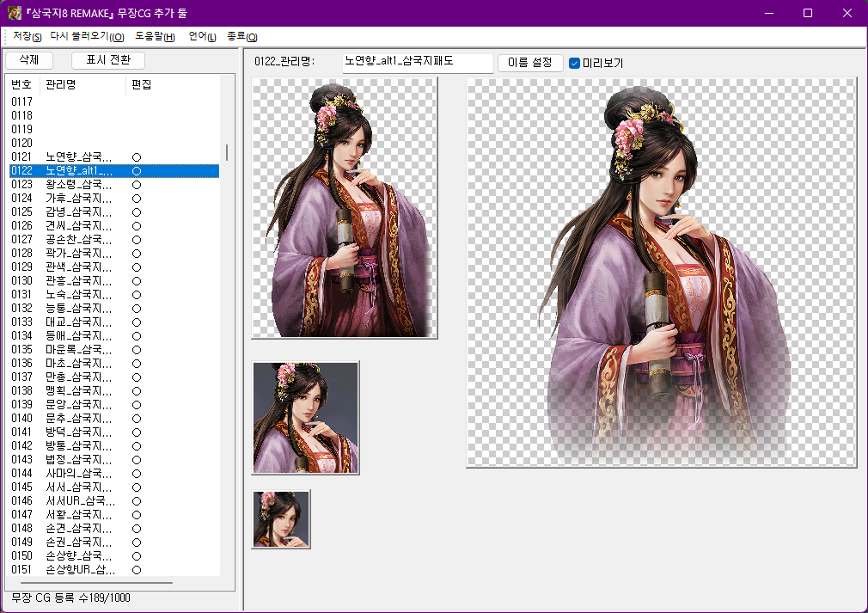Select the smallest face portrait thumbnail
Image resolution: width=868 pixels, height=613 pixels.
[281, 519]
